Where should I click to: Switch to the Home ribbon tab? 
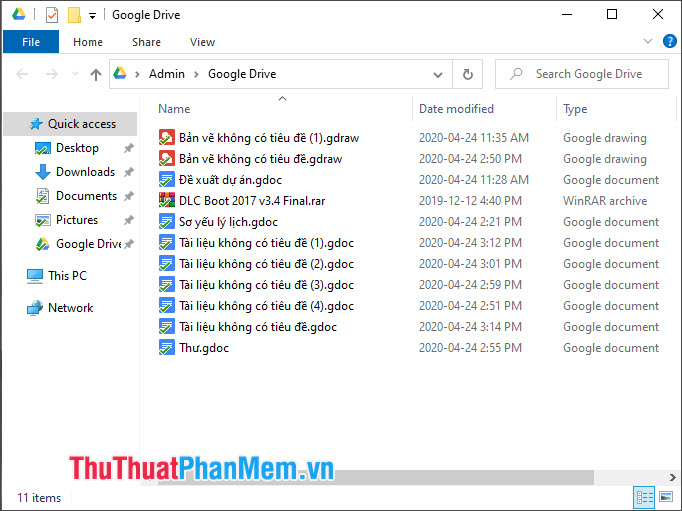point(88,42)
